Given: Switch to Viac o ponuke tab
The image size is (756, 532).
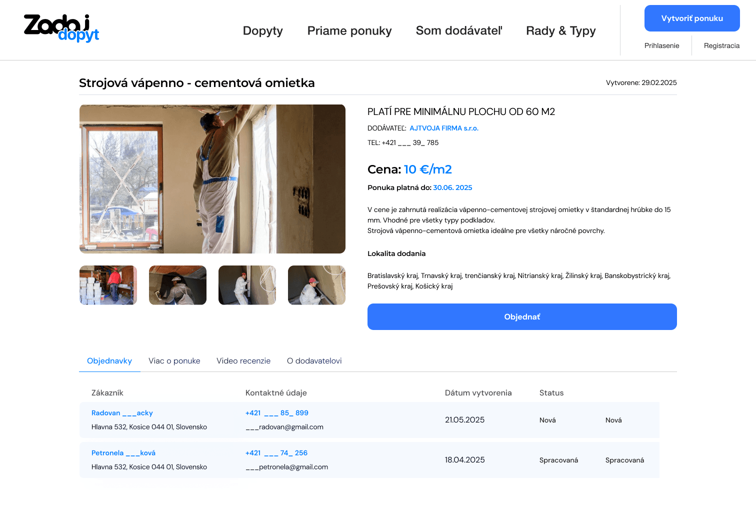Looking at the screenshot, I should click(174, 361).
